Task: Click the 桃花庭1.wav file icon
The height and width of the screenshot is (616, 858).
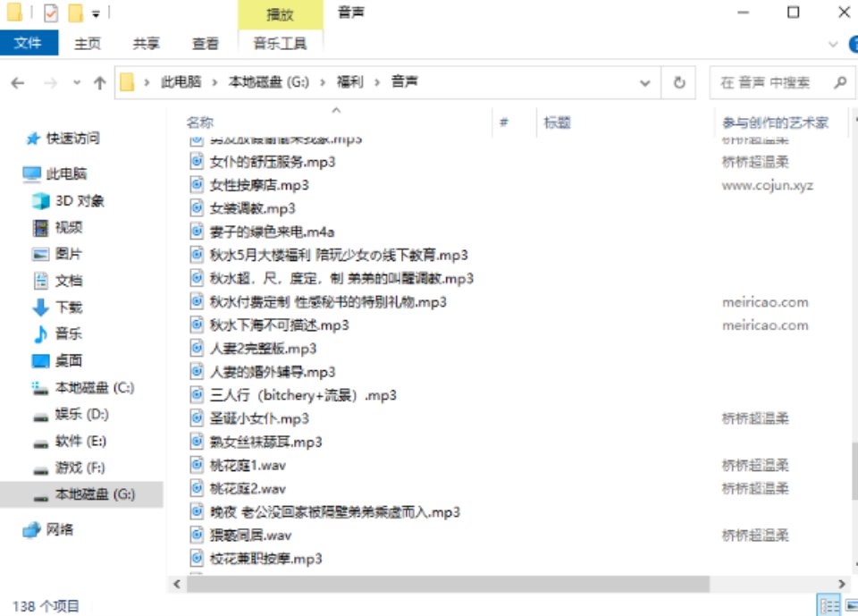Action: pos(197,465)
